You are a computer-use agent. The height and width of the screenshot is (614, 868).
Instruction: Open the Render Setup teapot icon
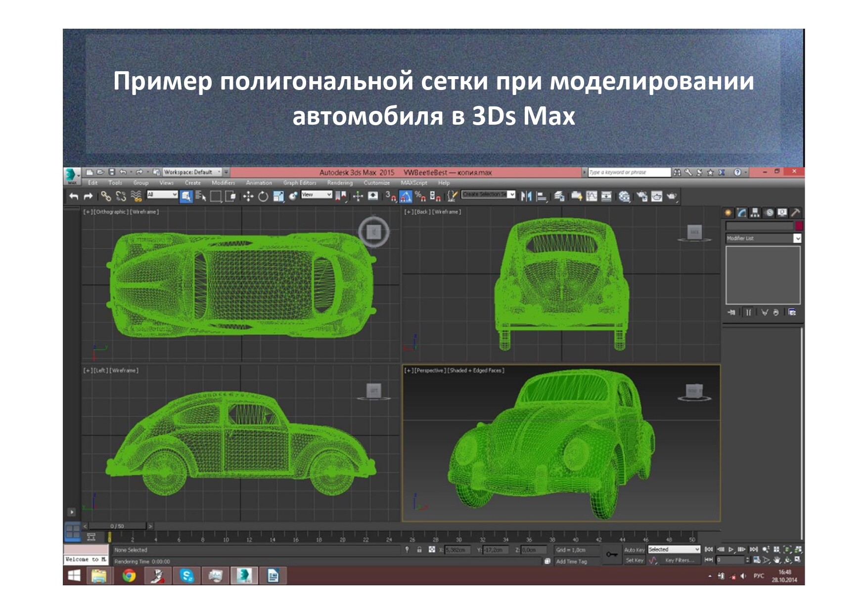click(x=641, y=196)
